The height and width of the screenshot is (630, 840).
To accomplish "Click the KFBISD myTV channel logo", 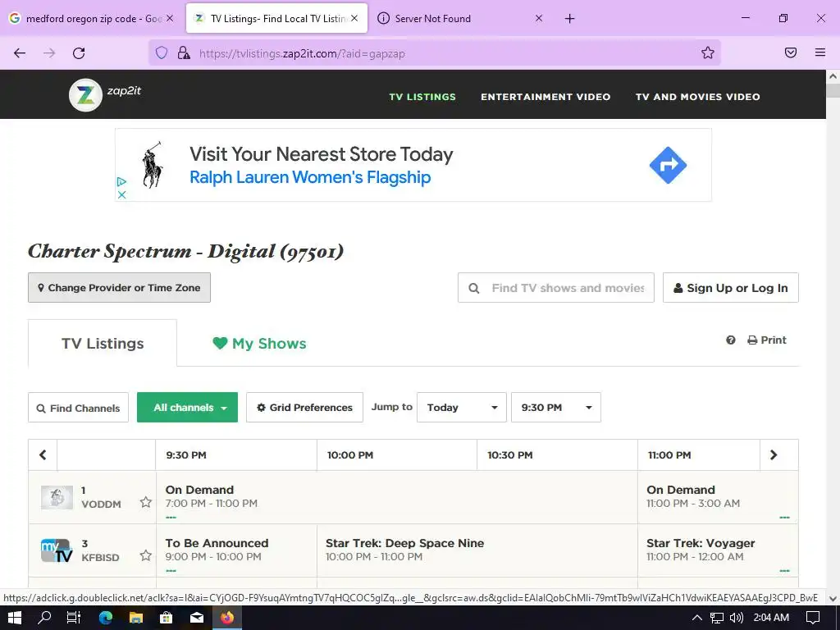I will click(57, 550).
